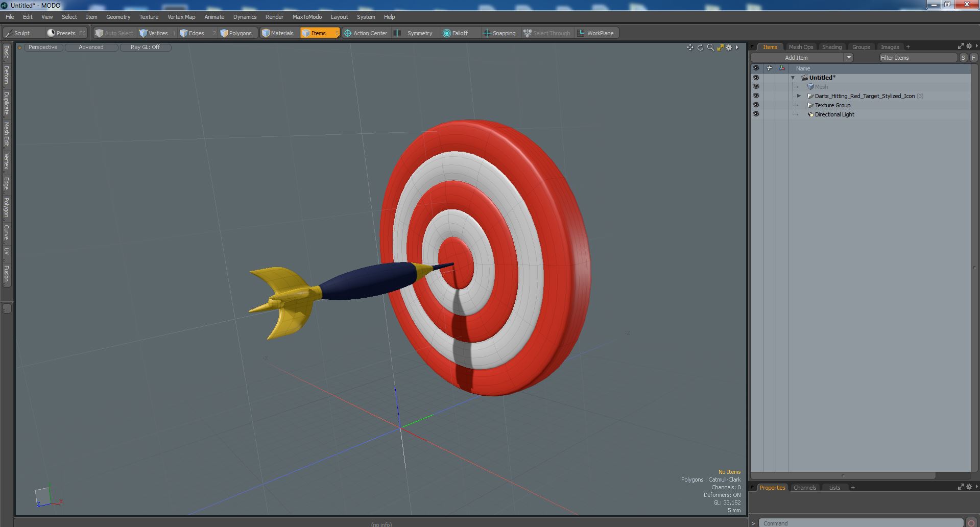Viewport: 980px width, 527px height.
Task: Open Ray GL: Off dropdown
Action: tap(145, 47)
